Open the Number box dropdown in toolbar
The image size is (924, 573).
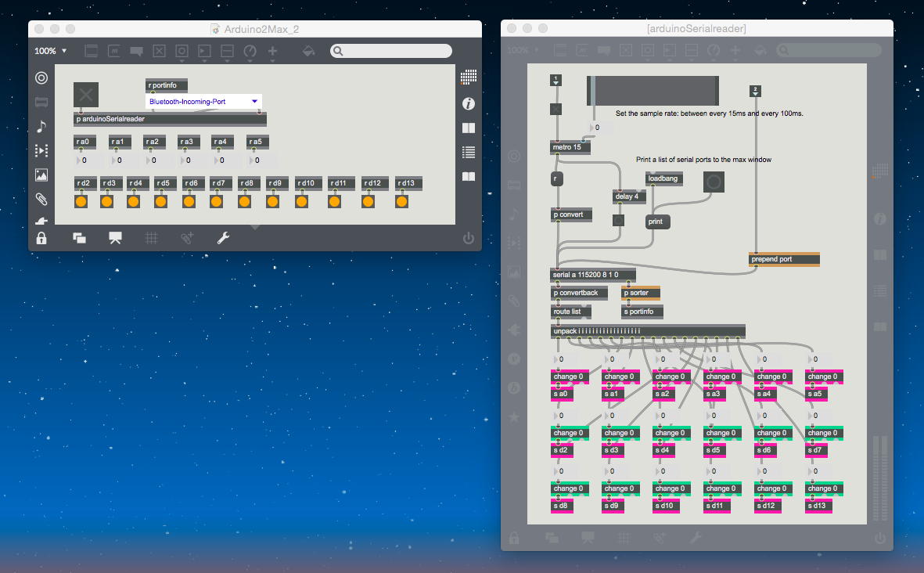[204, 52]
